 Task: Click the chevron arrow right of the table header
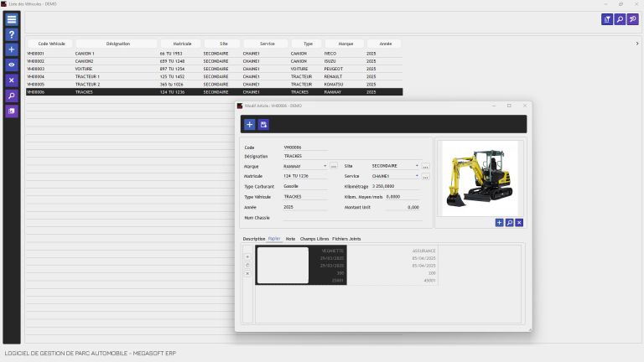(x=637, y=44)
